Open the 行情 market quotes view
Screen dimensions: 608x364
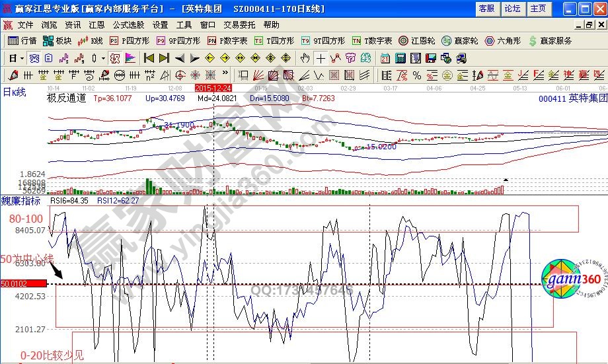(x=22, y=41)
